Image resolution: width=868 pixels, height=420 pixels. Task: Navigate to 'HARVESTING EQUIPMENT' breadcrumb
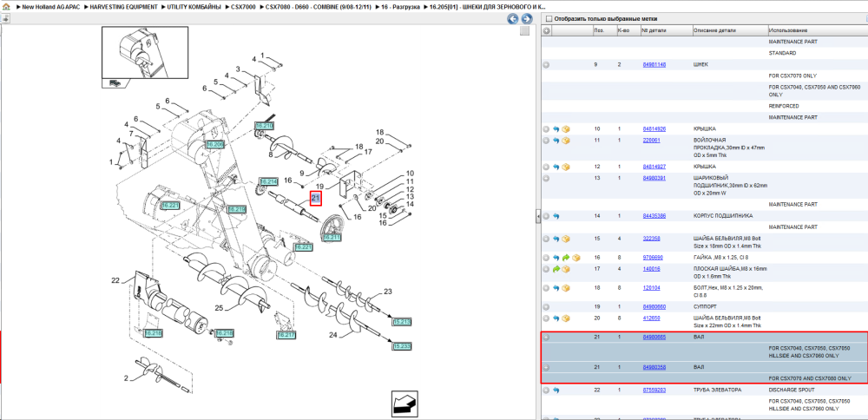click(123, 7)
